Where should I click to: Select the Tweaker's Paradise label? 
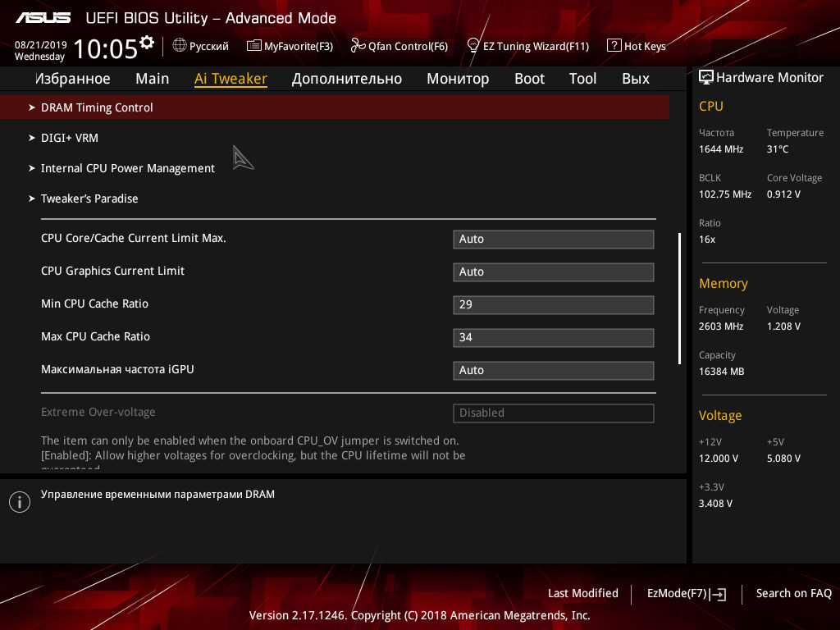89,199
